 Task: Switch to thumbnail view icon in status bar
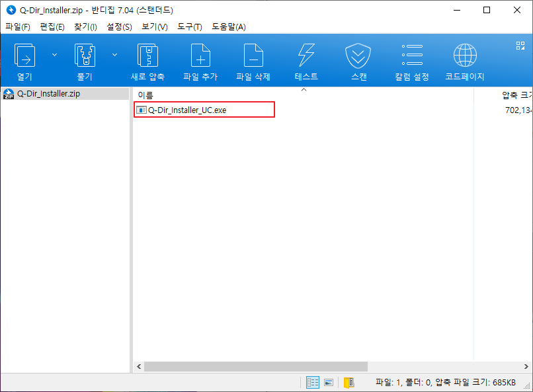pyautogui.click(x=329, y=383)
